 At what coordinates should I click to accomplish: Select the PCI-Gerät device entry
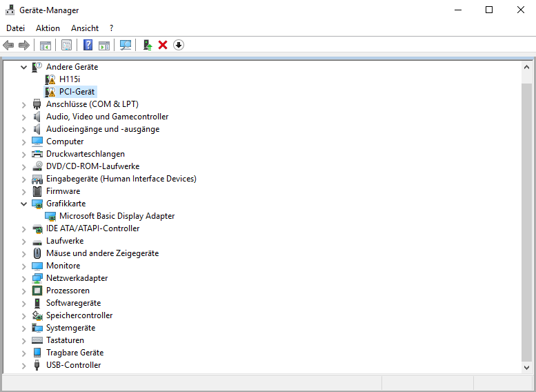click(77, 92)
